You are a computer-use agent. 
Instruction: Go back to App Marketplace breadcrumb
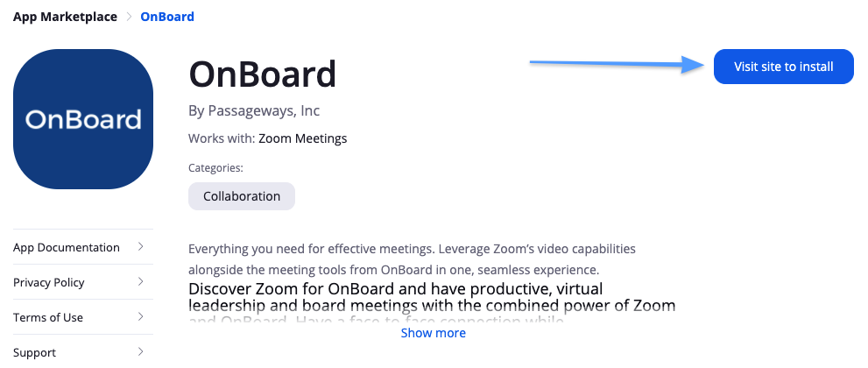click(x=65, y=17)
